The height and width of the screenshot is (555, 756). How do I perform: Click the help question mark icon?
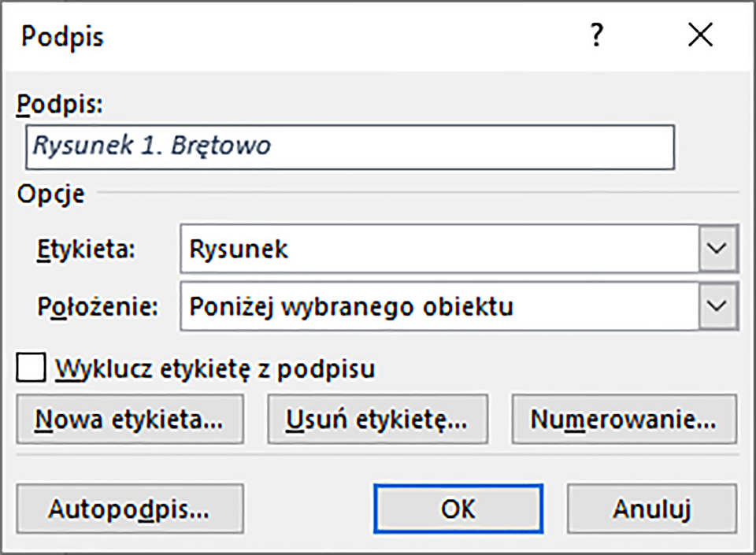(x=598, y=35)
